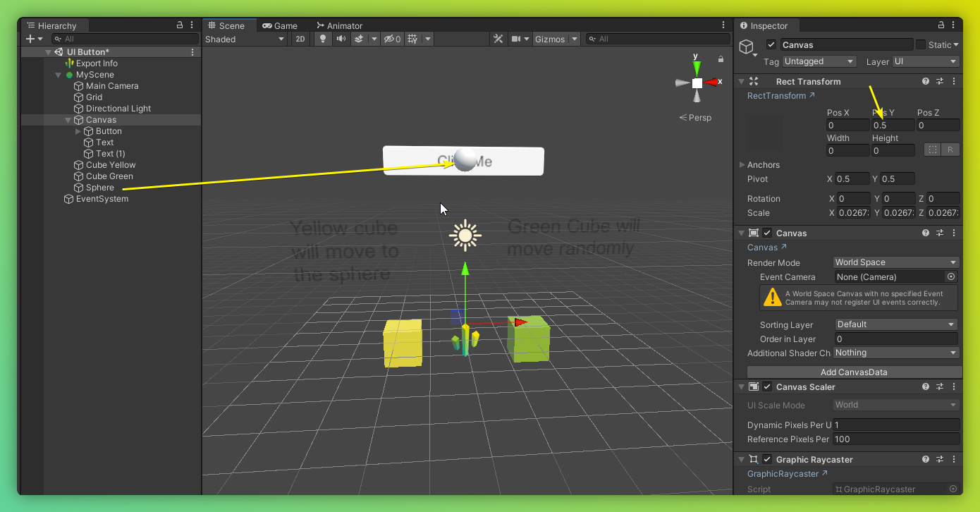
Task: Open the Render Mode dropdown
Action: pos(895,262)
